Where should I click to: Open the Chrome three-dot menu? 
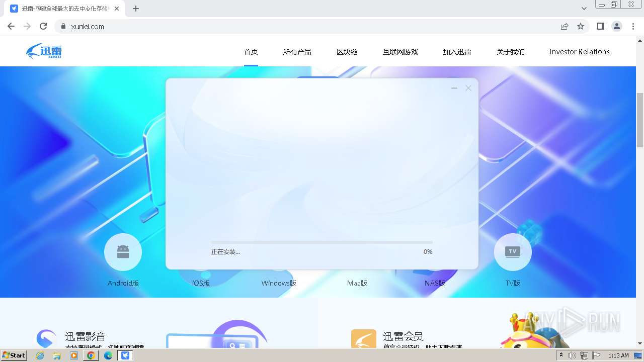click(633, 27)
